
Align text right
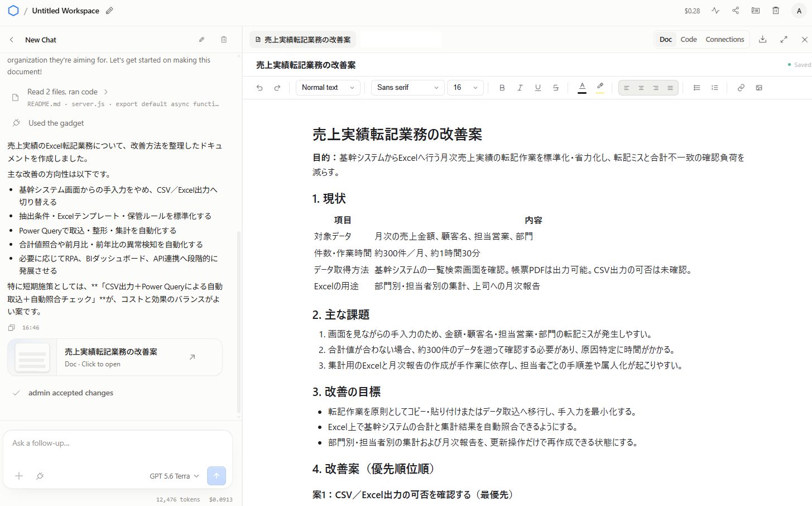coord(656,88)
